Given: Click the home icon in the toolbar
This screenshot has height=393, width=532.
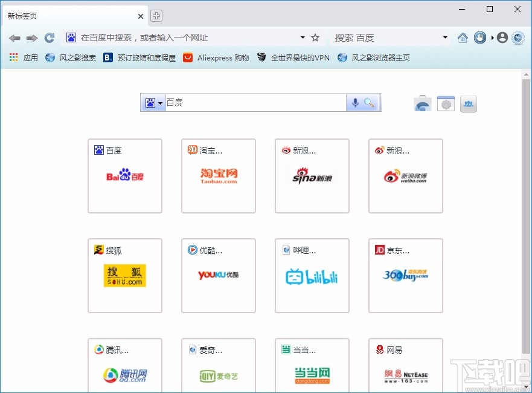Looking at the screenshot, I should [463, 37].
